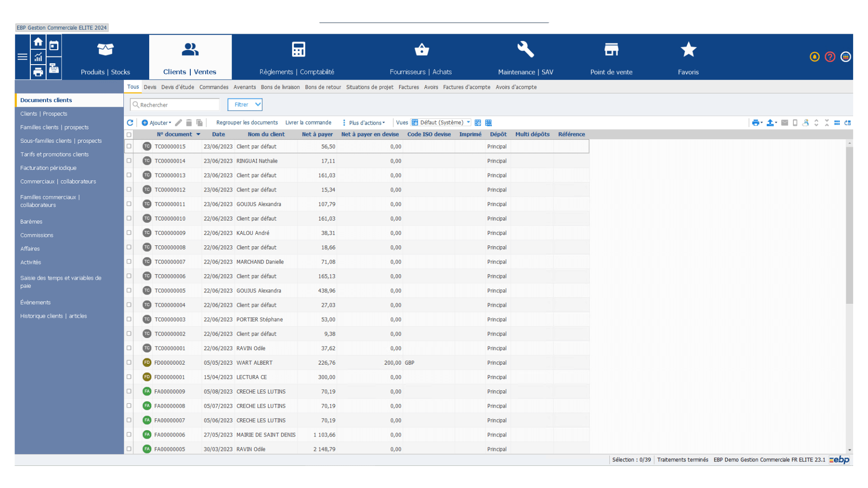Select all rows with the header checkbox
This screenshot has height=488, width=868.
tap(129, 134)
